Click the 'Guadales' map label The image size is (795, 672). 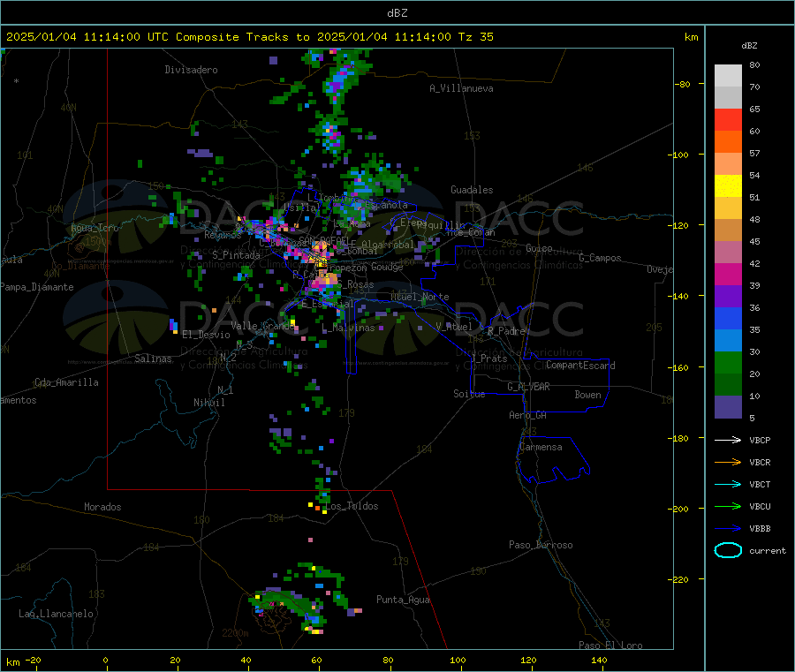click(472, 190)
